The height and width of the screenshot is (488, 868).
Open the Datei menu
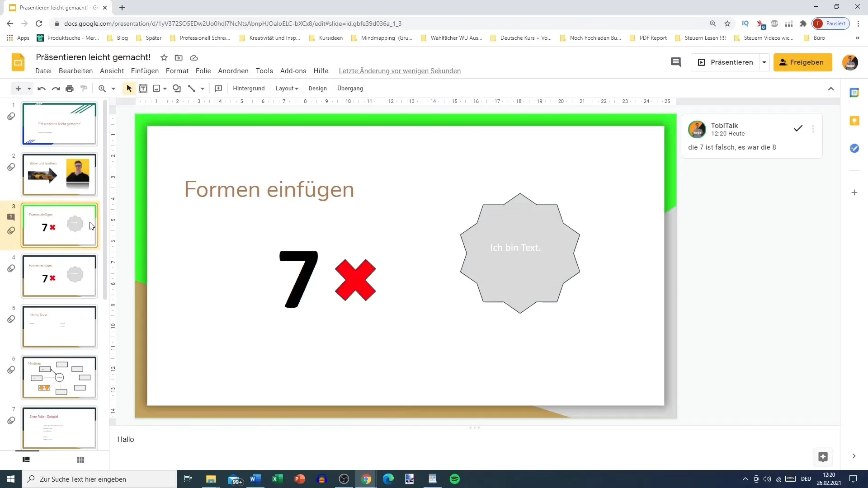[x=43, y=71]
